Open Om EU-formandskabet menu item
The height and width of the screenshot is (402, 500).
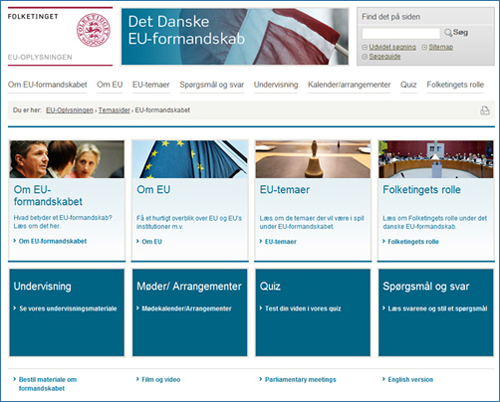(x=47, y=85)
